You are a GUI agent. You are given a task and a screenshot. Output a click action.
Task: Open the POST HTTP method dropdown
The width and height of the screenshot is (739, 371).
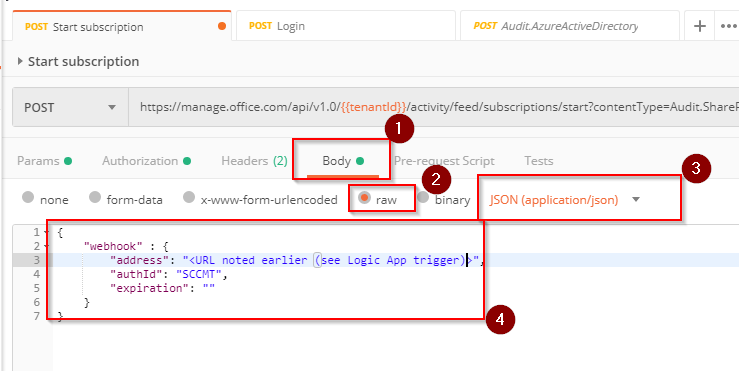point(70,107)
